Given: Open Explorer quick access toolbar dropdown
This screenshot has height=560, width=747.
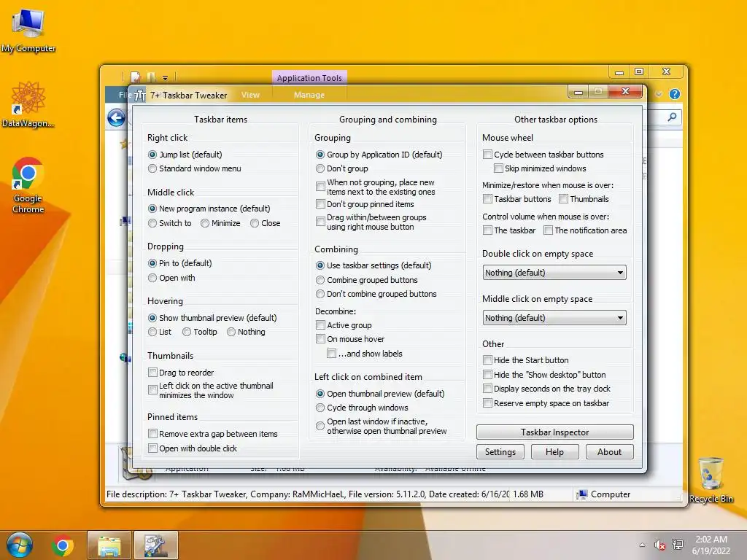Looking at the screenshot, I should pos(165,77).
